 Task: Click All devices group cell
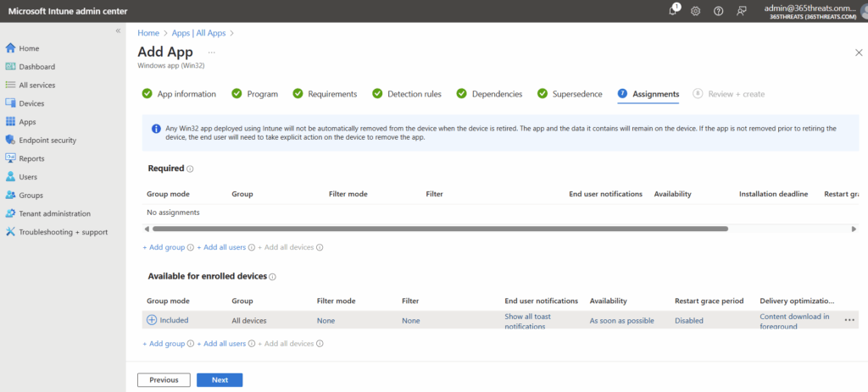[x=249, y=321]
